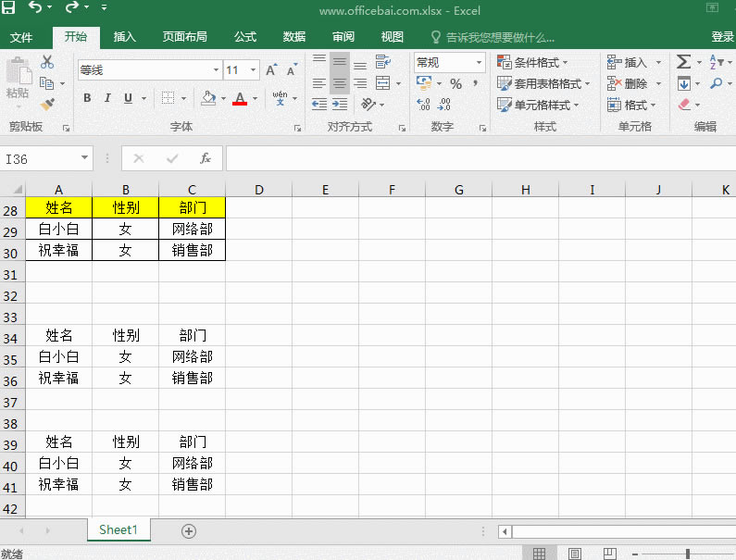Select the Format Painter brush
Image resolution: width=736 pixels, height=560 pixels.
pos(47,105)
